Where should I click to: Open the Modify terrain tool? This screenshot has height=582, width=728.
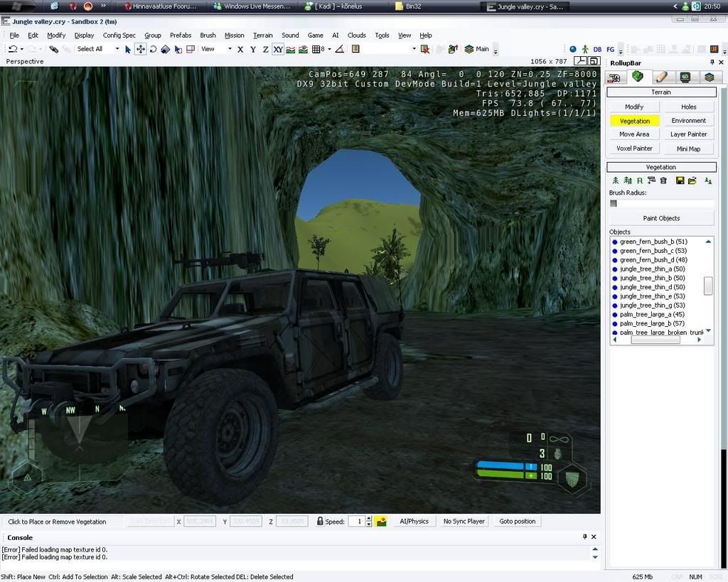pyautogui.click(x=633, y=107)
